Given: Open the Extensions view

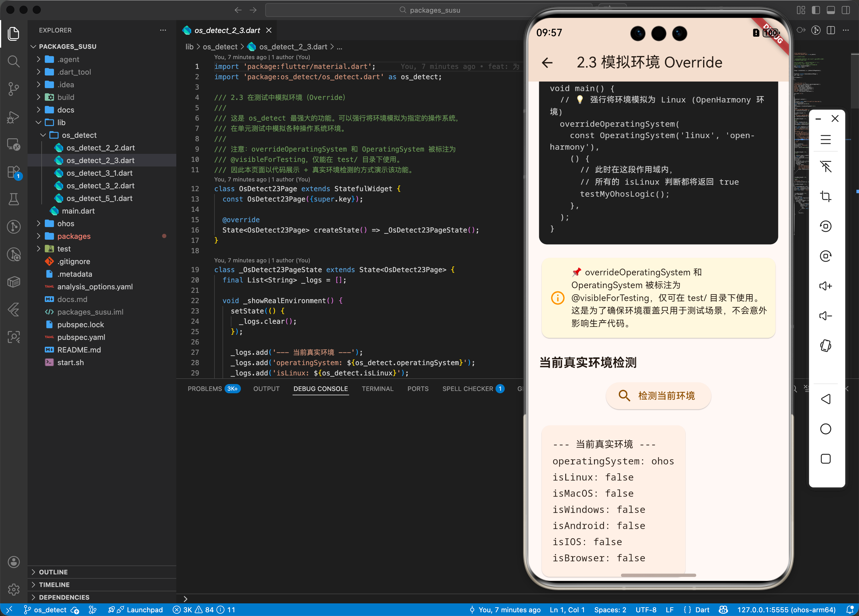Looking at the screenshot, I should (x=13, y=172).
